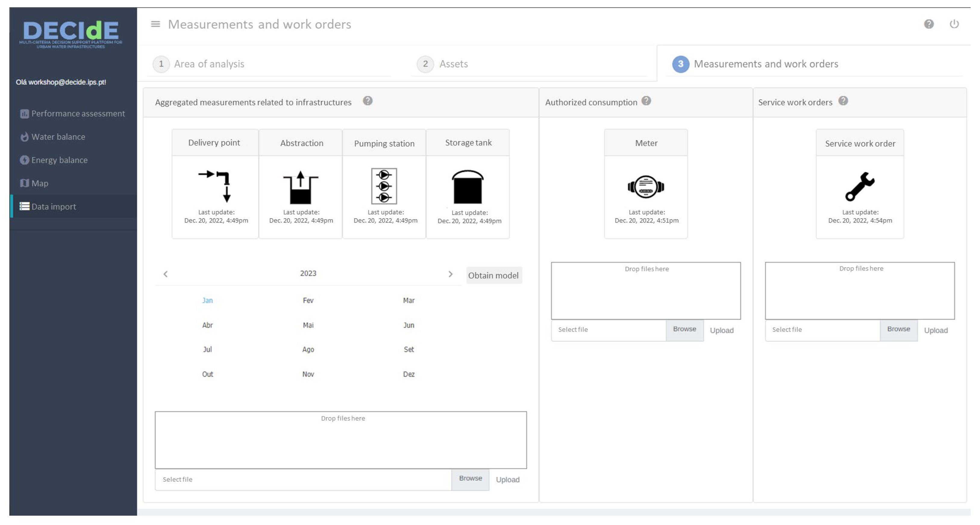Click the Service work order wrench icon
The image size is (980, 525).
860,186
